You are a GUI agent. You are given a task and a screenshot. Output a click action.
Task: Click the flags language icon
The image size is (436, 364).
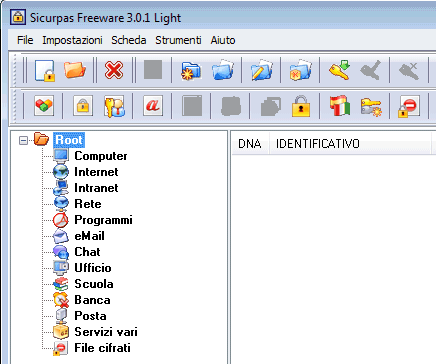point(339,106)
